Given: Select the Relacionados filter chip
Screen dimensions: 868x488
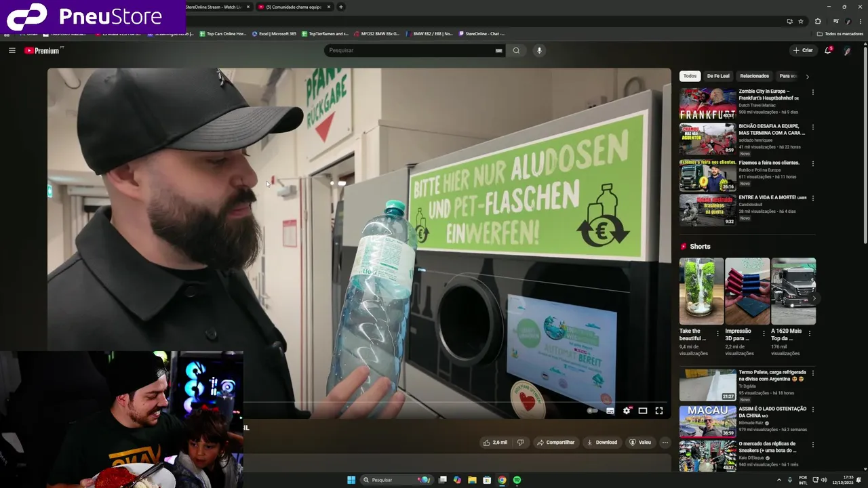Looking at the screenshot, I should tap(755, 76).
